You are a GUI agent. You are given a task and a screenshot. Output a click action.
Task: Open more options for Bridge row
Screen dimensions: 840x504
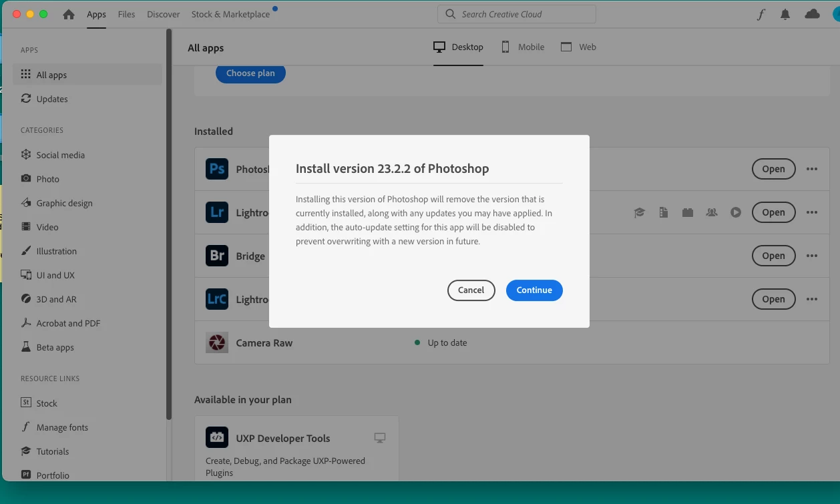click(x=812, y=256)
